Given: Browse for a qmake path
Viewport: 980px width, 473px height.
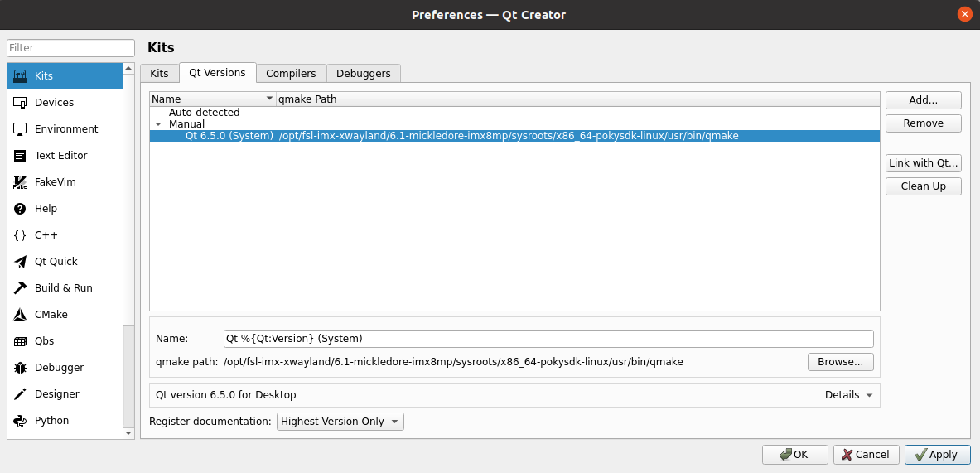Looking at the screenshot, I should [841, 362].
